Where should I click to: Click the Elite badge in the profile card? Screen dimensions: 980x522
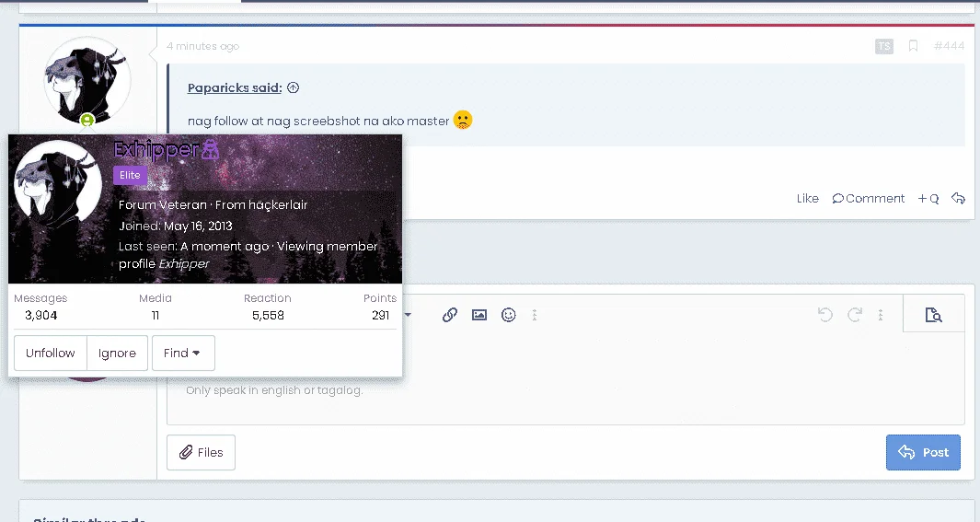pyautogui.click(x=130, y=175)
